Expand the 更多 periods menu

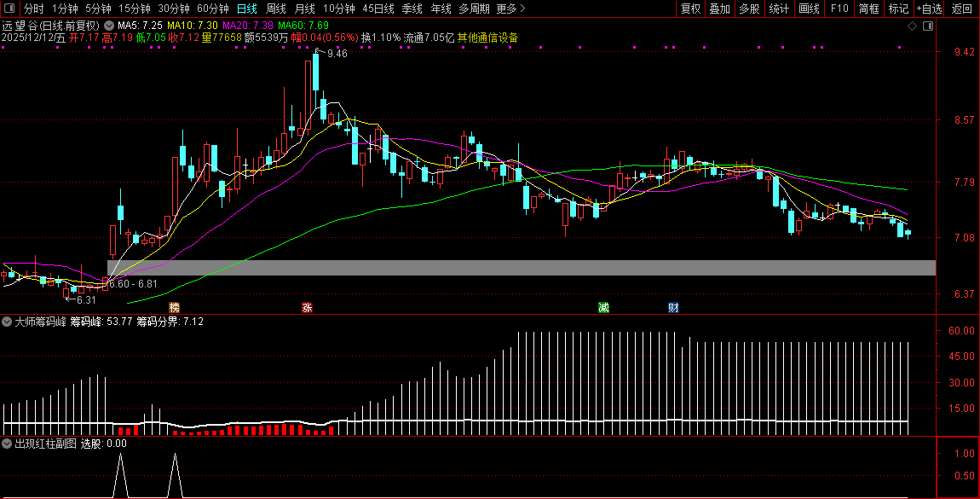(510, 9)
